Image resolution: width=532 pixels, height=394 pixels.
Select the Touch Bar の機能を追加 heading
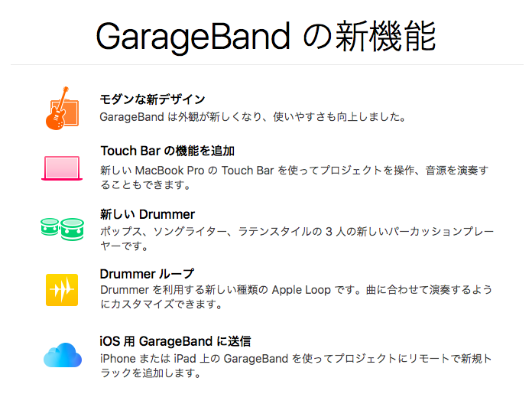pyautogui.click(x=167, y=151)
